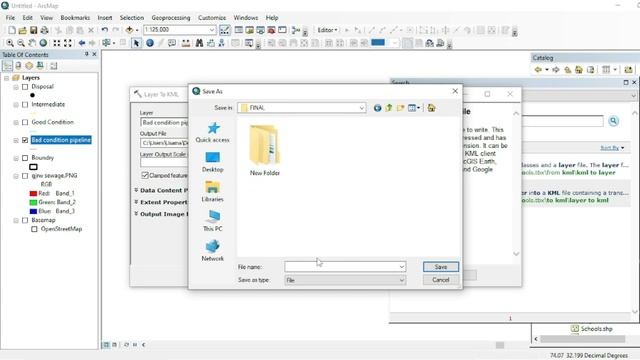Image resolution: width=640 pixels, height=360 pixels.
Task: Click Up One Level icon in Save As
Action: point(389,108)
